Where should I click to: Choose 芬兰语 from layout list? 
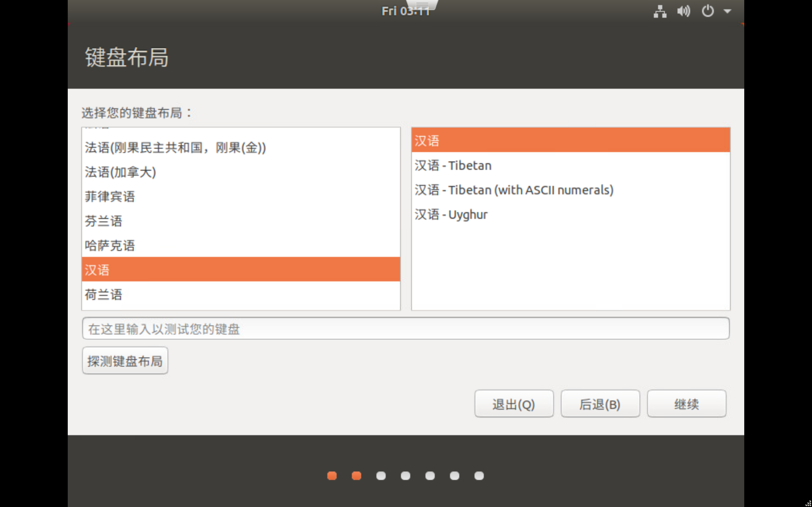241,221
